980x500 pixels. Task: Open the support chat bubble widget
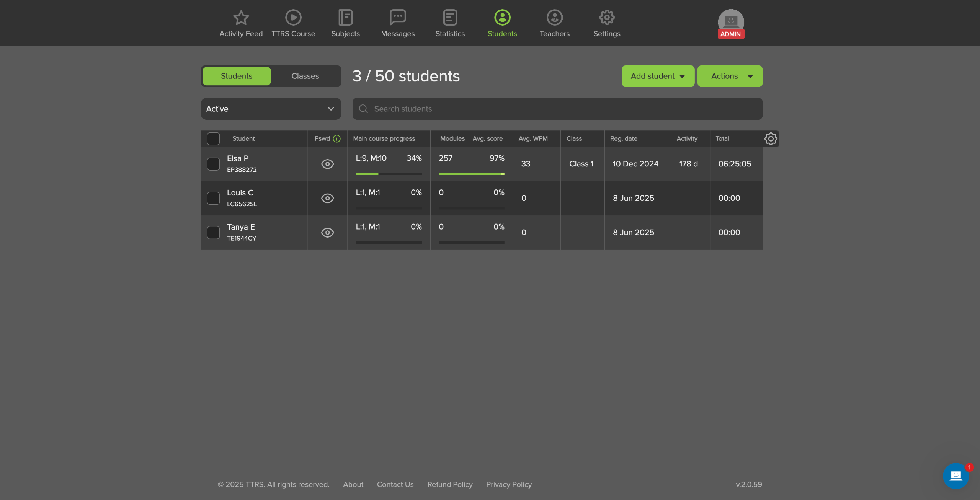click(x=955, y=476)
